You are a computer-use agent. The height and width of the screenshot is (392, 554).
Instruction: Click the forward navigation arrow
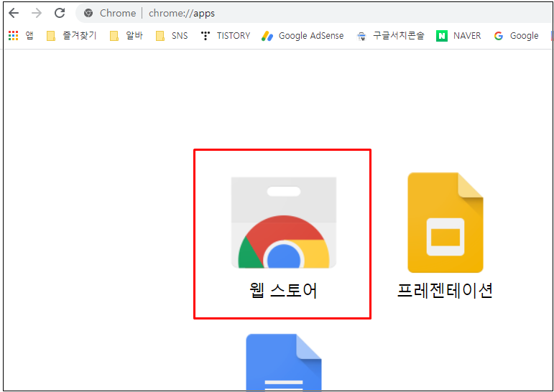click(x=37, y=14)
